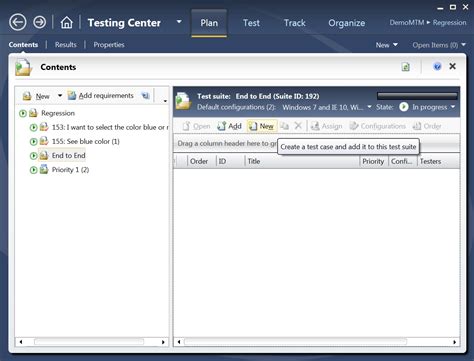This screenshot has width=474, height=361.
Task: Click the Configurations toolbar button
Action: click(x=377, y=126)
